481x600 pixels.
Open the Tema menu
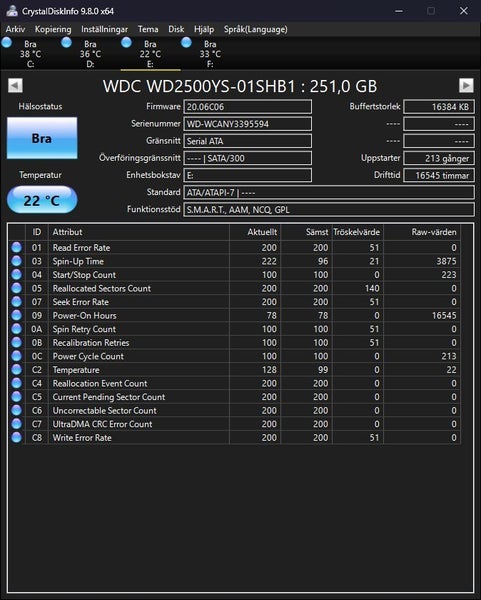click(148, 29)
